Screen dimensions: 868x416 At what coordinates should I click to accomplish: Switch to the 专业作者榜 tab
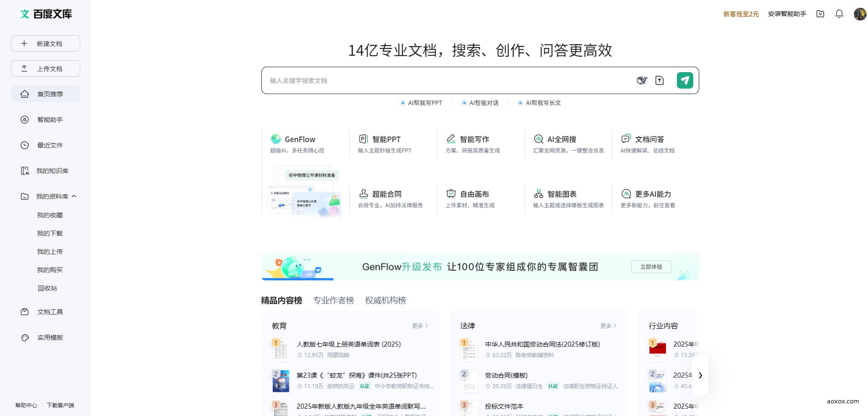[x=334, y=300]
